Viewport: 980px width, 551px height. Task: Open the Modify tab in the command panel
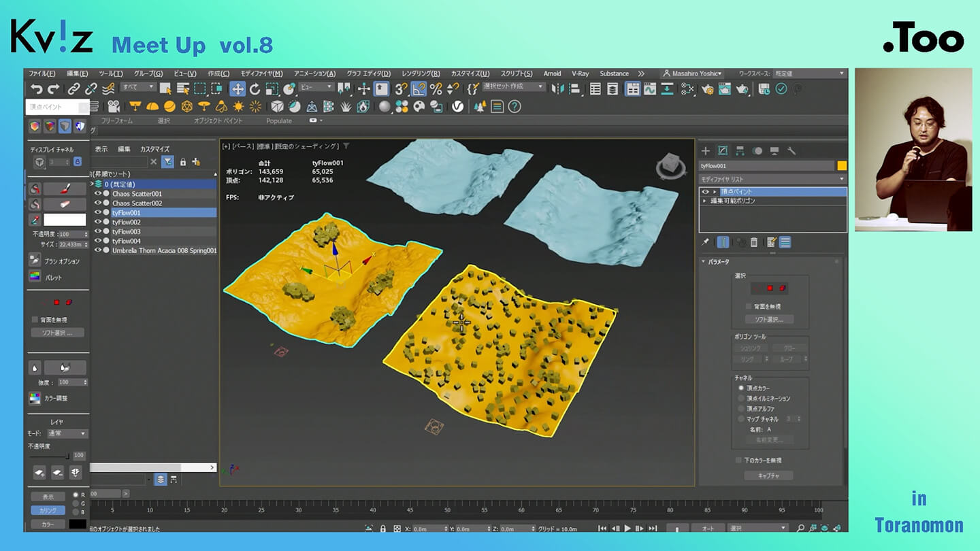click(723, 151)
